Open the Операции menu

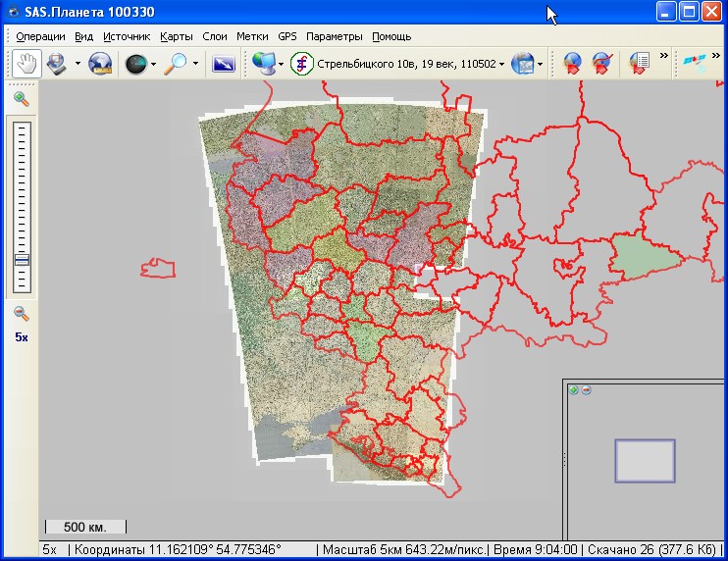click(x=40, y=36)
